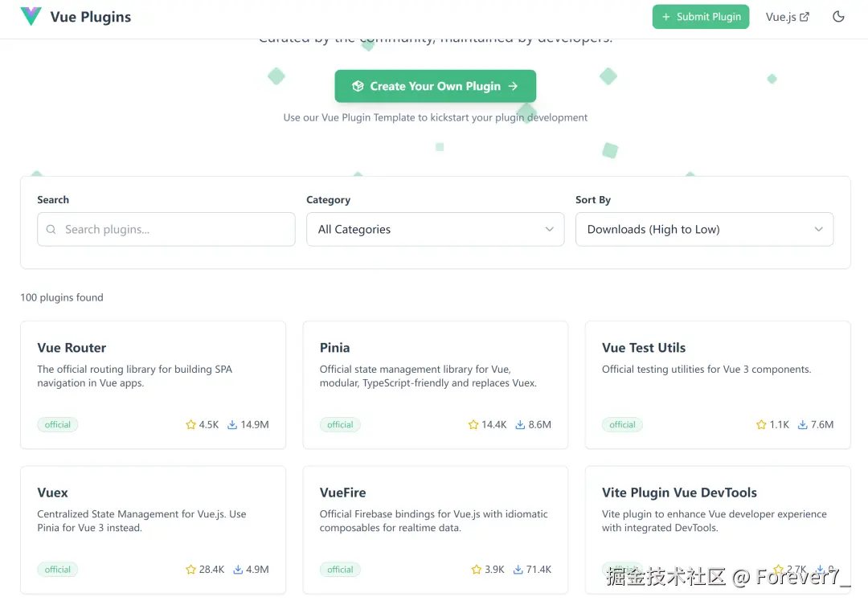
Task: Click the plus icon in Submit Plugin
Action: [x=666, y=17]
